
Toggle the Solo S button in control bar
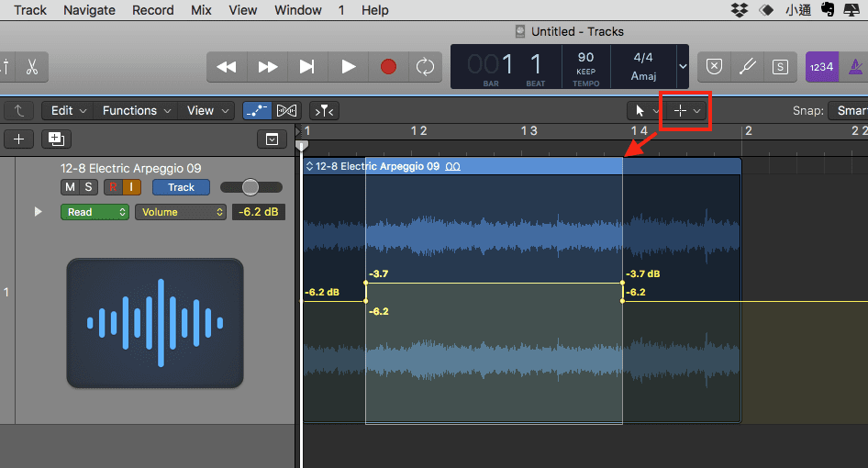[x=781, y=67]
